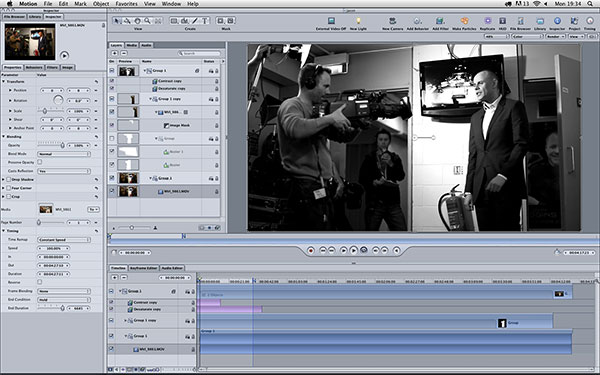Image resolution: width=600 pixels, height=375 pixels.
Task: Open the Frame Blending dropdown
Action: [64, 291]
